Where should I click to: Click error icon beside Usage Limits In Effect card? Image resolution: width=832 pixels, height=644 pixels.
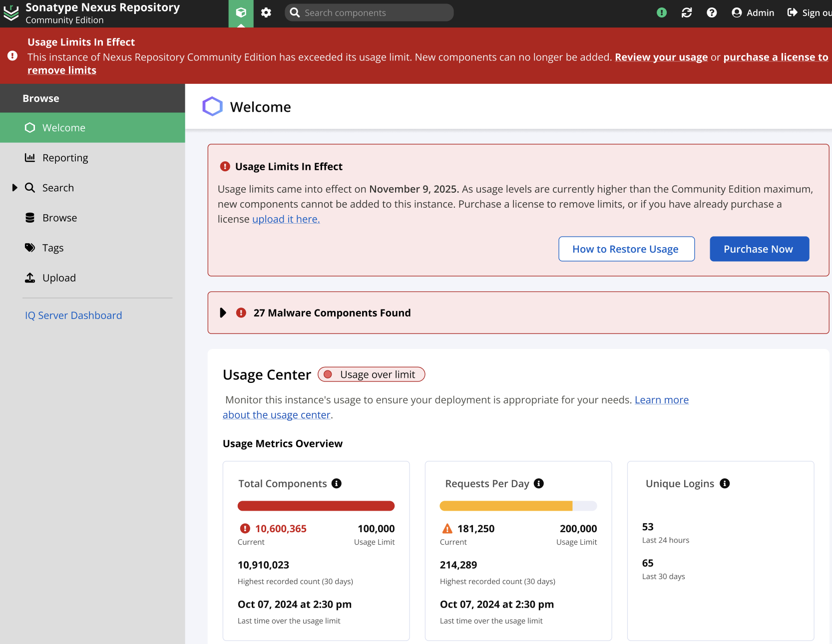pos(225,166)
